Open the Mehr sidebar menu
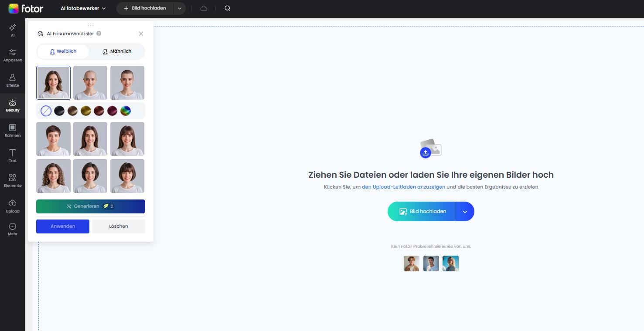 coord(13,229)
